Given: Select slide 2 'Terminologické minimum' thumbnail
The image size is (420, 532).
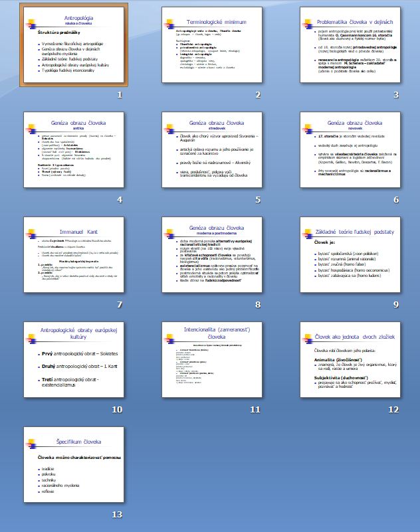Looking at the screenshot, I should click(212, 44).
